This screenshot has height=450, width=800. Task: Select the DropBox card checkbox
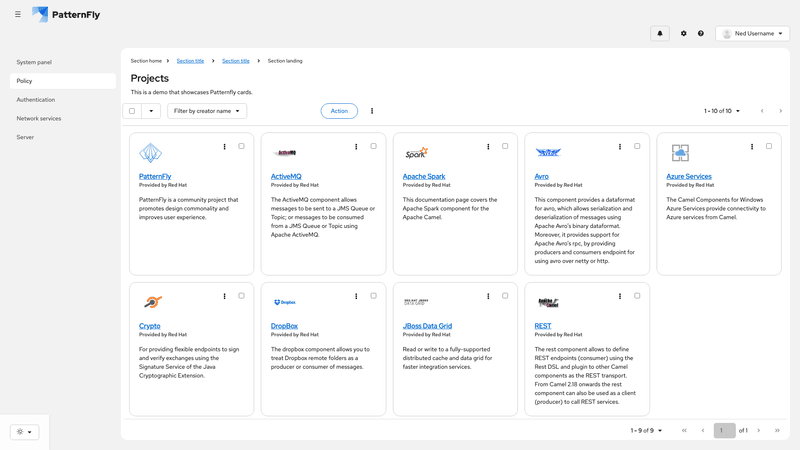[x=373, y=295]
